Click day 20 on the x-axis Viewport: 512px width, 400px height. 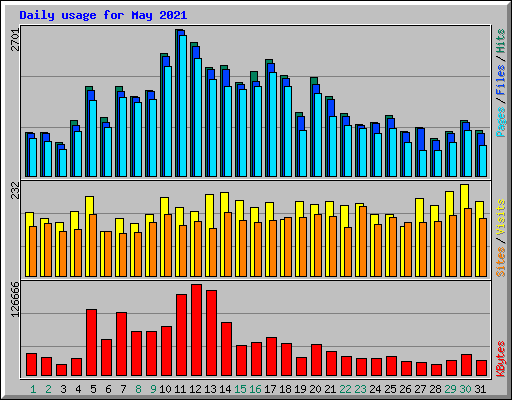tap(315, 389)
